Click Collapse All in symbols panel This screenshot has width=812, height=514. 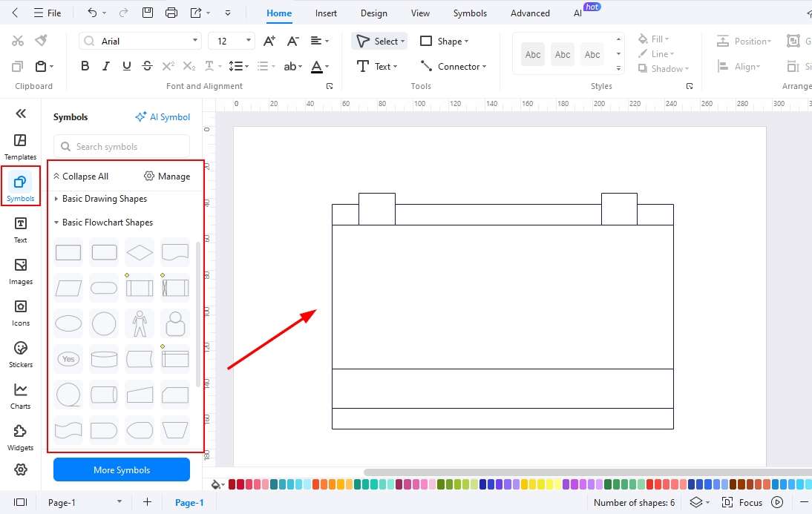(81, 177)
